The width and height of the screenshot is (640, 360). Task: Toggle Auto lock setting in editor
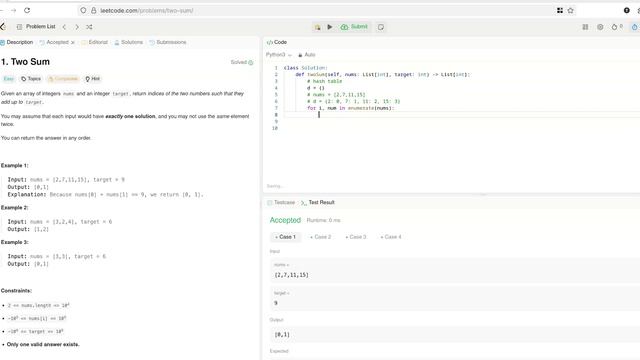click(307, 55)
